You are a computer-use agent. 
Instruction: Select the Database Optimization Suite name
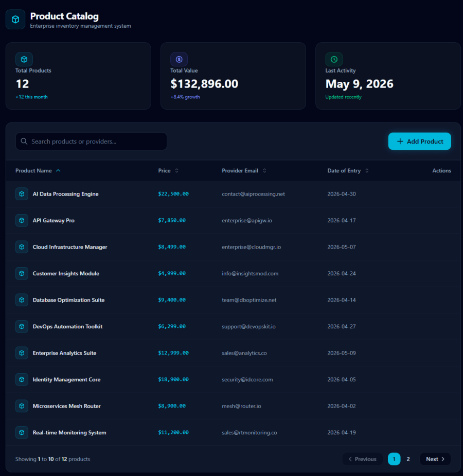point(68,300)
